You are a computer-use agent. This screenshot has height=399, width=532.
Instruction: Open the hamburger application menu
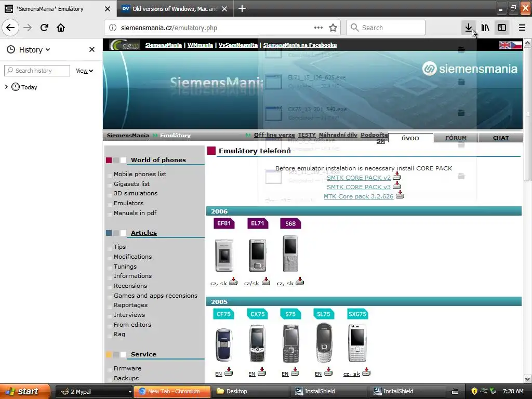[522, 28]
